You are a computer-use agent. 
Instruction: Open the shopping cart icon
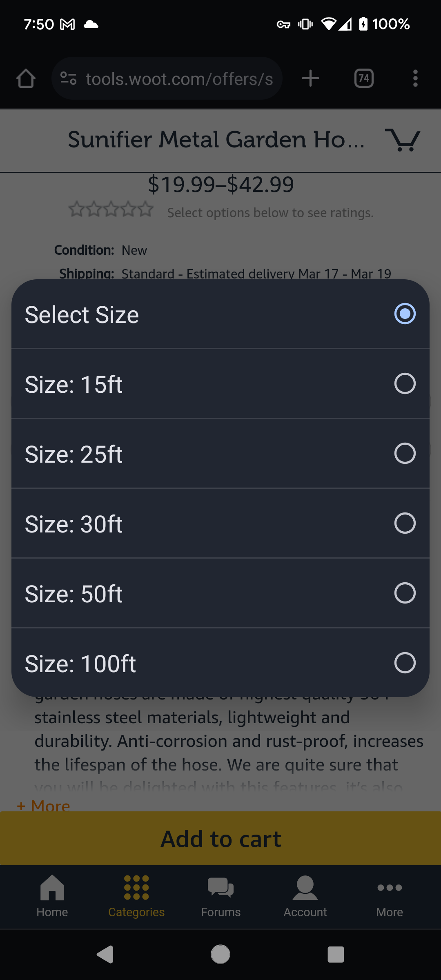click(x=403, y=140)
